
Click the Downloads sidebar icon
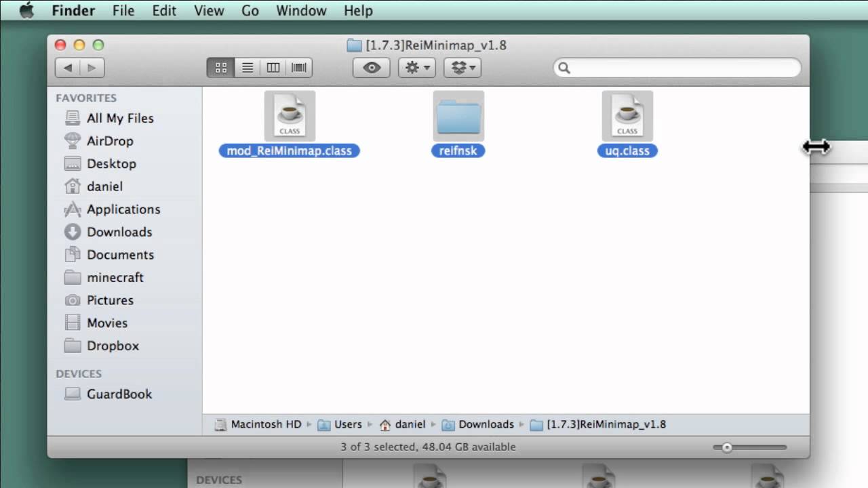73,232
